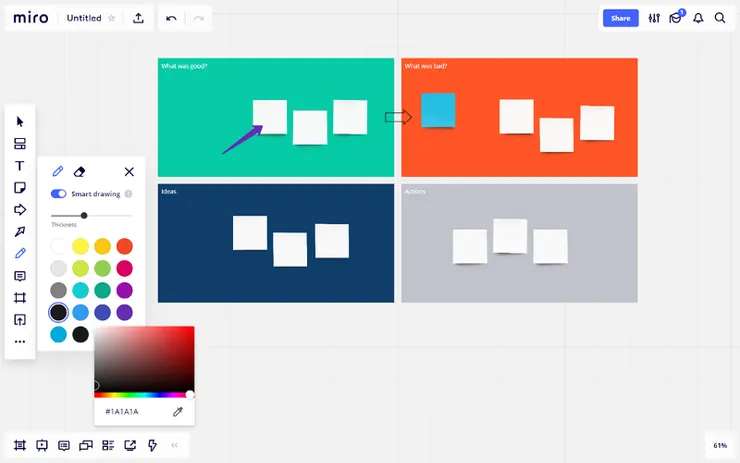Pick the orange-red color swatch
This screenshot has height=463, width=740.
click(125, 246)
